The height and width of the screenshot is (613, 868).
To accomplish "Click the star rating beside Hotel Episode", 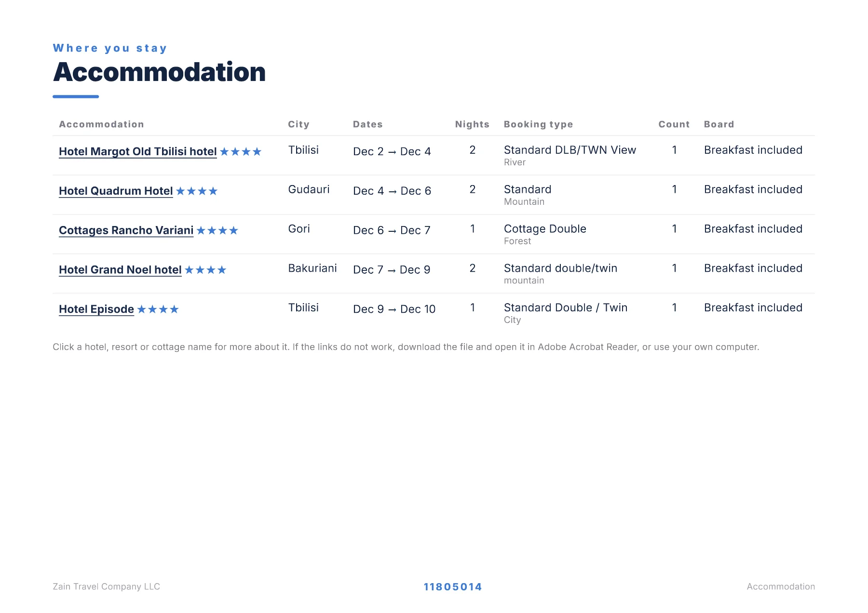I will click(158, 309).
